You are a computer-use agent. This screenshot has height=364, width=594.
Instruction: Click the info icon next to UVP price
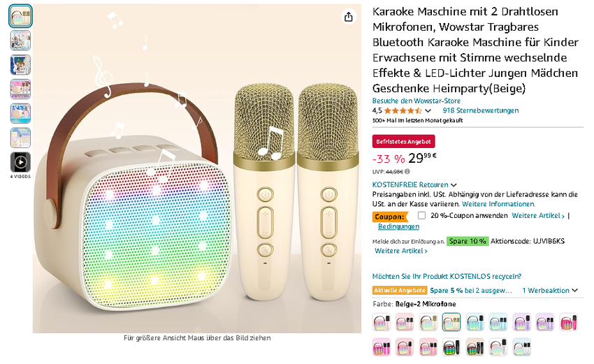pos(407,171)
